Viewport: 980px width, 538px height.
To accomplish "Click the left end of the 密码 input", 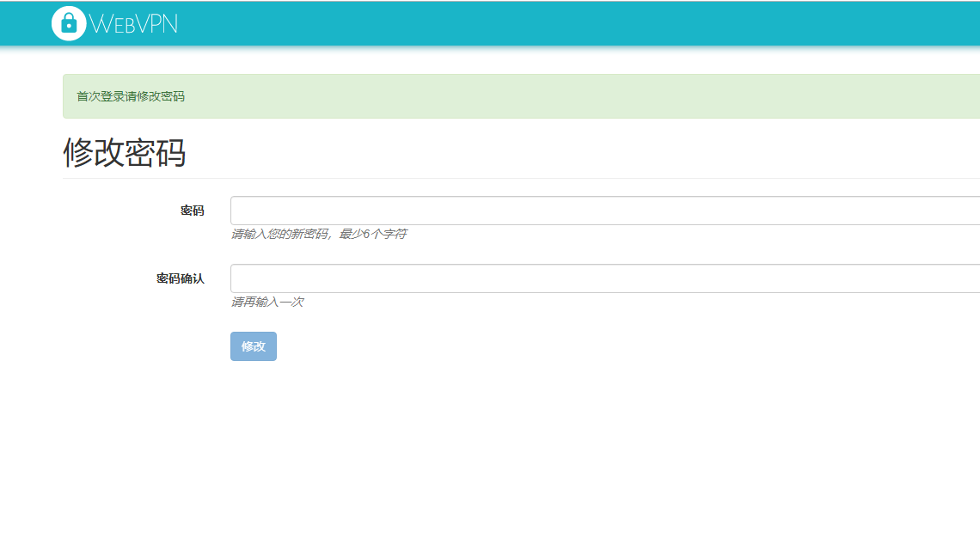I will tap(241, 211).
